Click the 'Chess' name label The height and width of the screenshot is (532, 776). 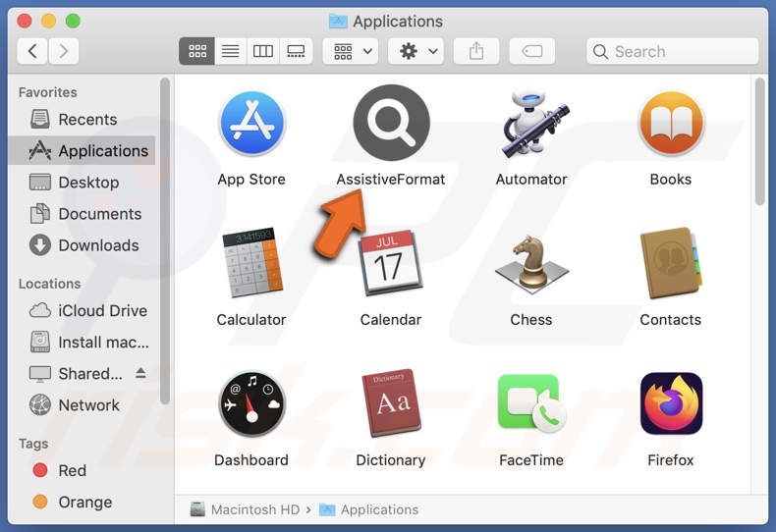pos(531,320)
